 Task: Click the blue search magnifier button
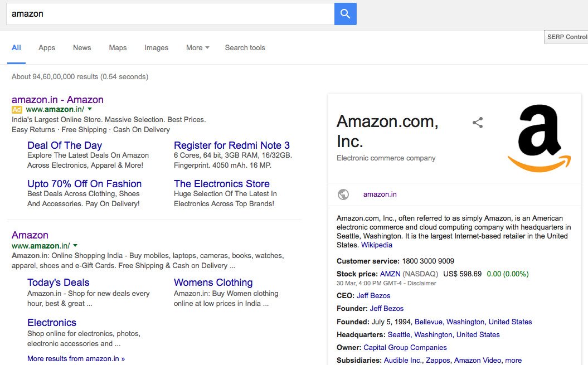(344, 13)
